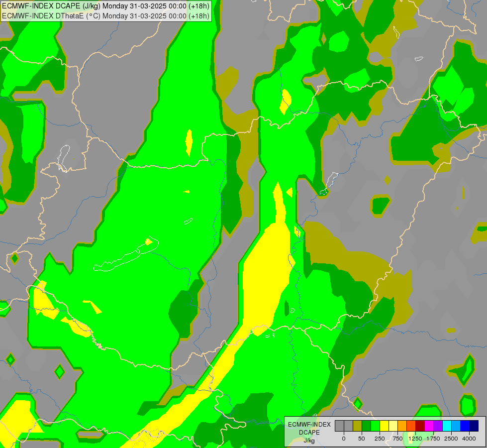Pick the pale yellow legend swatch
The width and height of the screenshot is (487, 448).
(x=393, y=426)
